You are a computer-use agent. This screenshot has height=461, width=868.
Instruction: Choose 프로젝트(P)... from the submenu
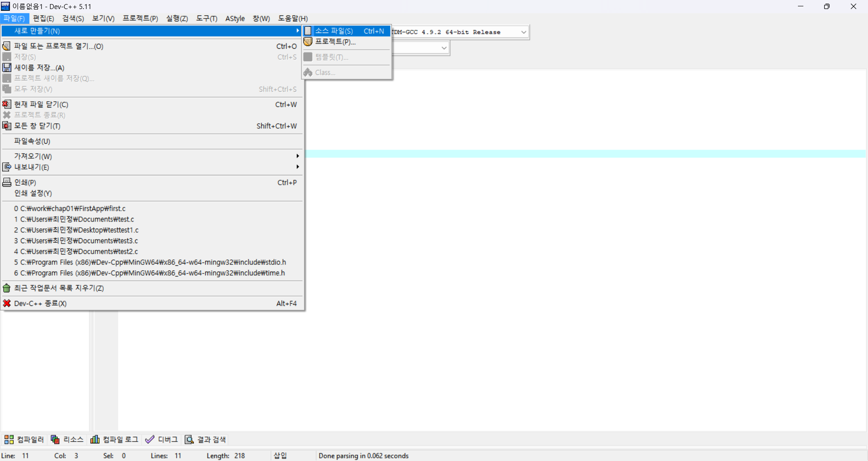(346, 42)
